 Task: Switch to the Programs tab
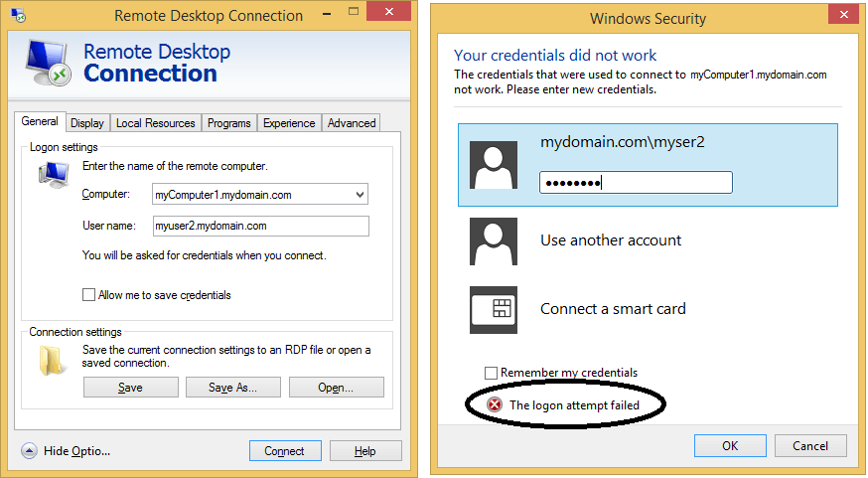coord(229,123)
